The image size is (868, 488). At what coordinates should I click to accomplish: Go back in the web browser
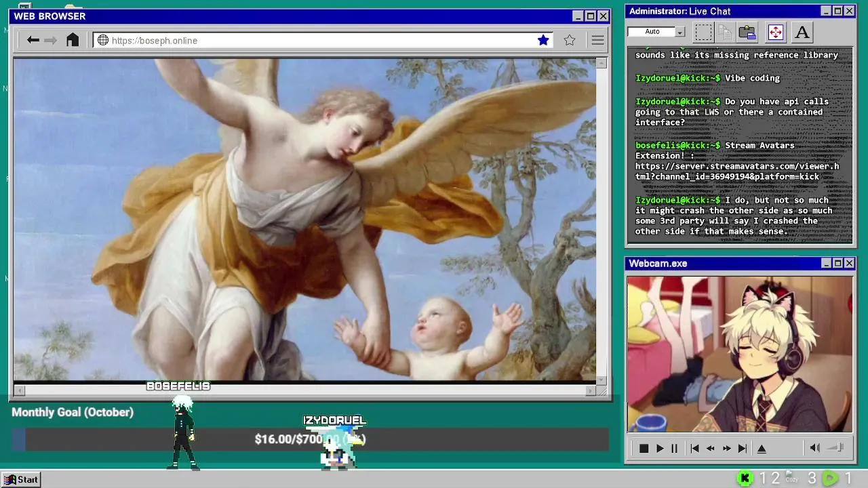[x=33, y=40]
